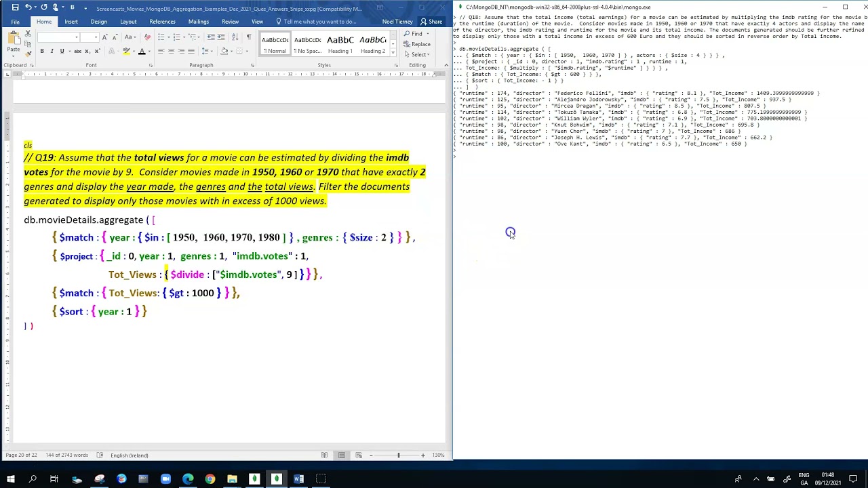Open Word from the Windows taskbar
This screenshot has height=488, width=868.
[298, 479]
